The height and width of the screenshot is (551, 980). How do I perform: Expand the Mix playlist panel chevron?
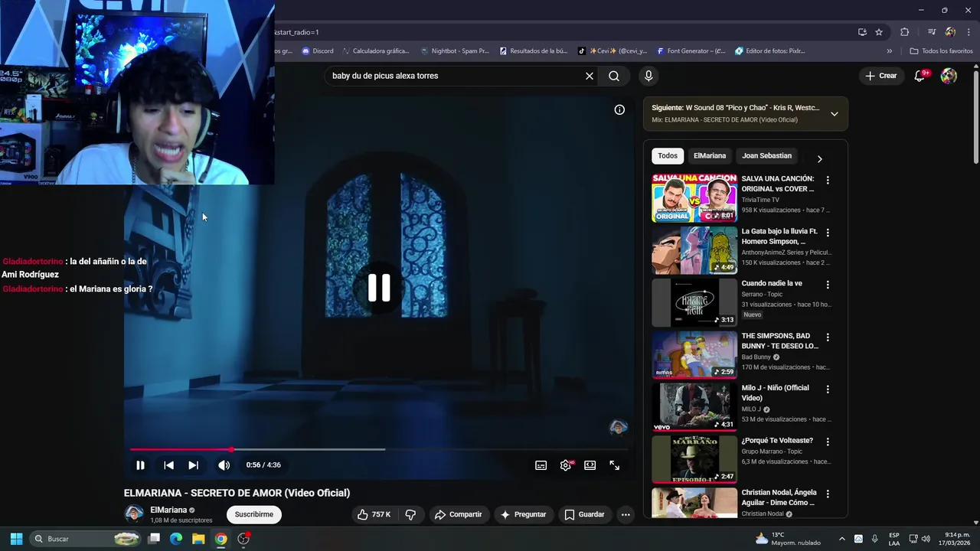coord(835,114)
